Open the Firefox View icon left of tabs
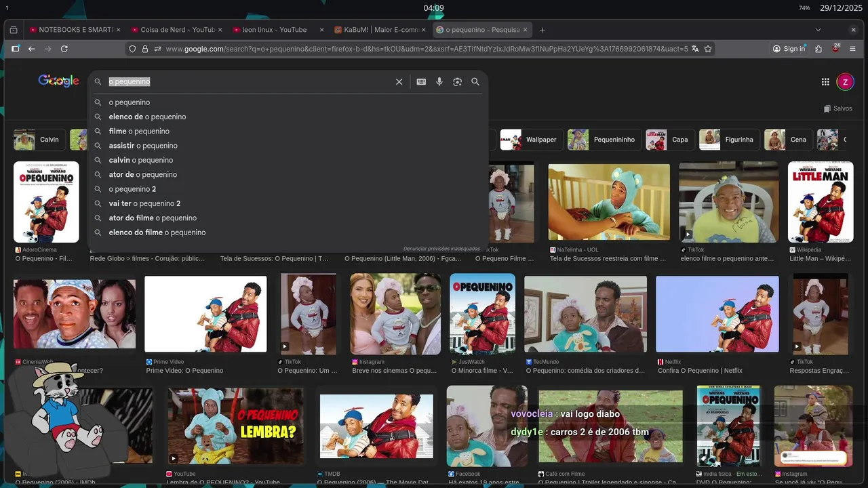Screen dimensions: 868x488 tap(14, 30)
